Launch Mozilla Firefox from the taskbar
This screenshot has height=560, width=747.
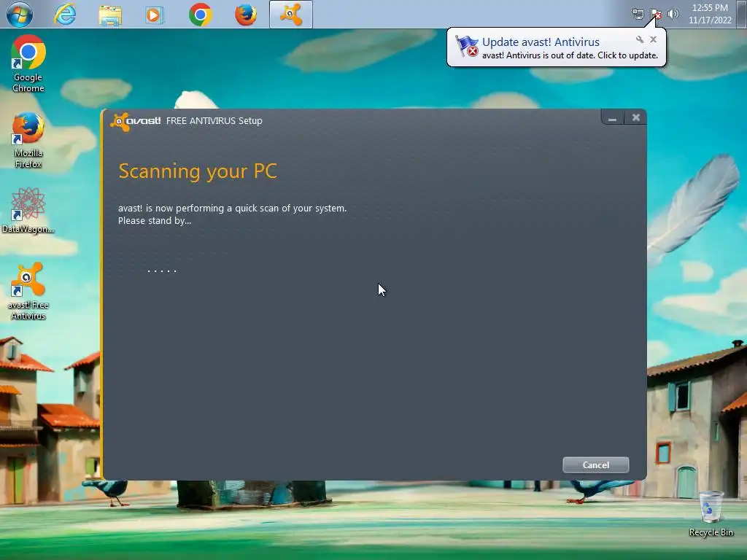(246, 15)
